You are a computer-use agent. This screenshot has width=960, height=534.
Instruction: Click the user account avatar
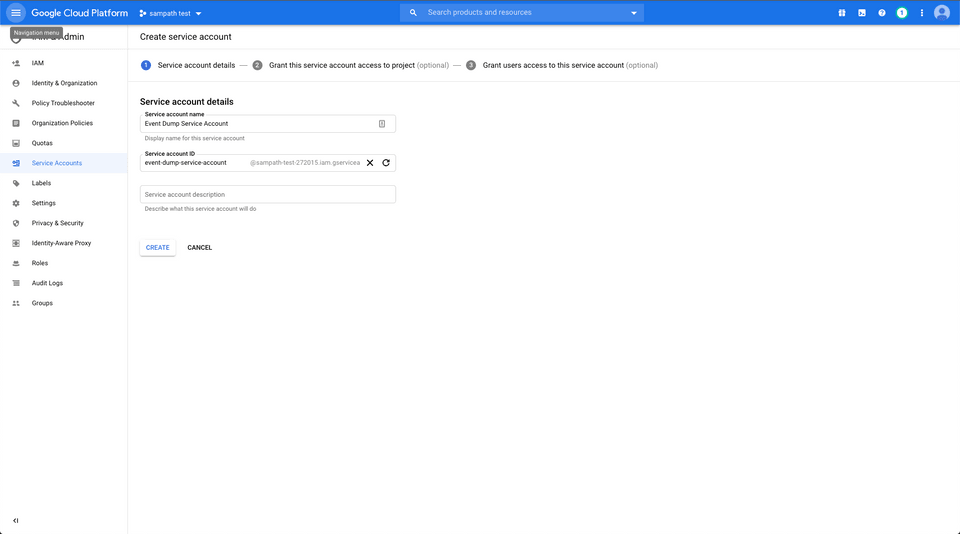pos(942,13)
